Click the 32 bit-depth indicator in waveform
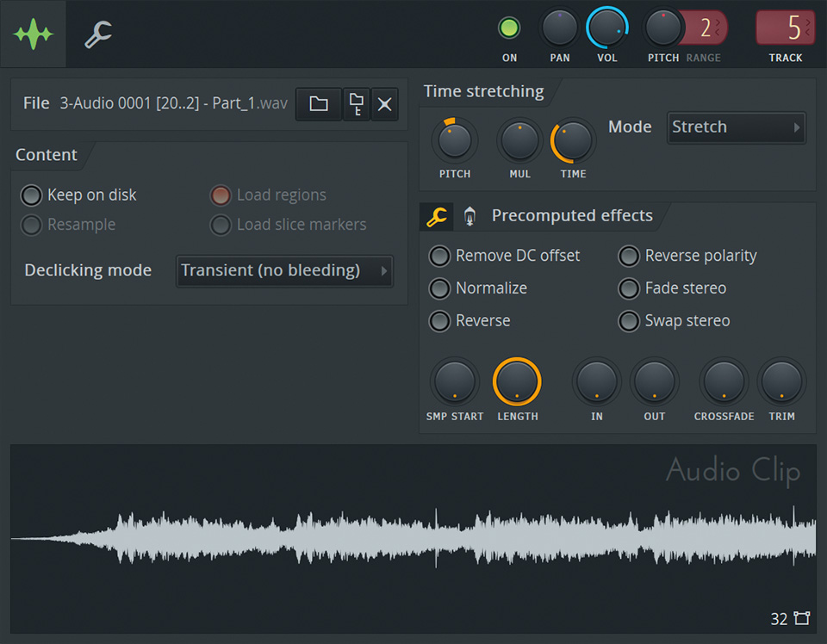Image resolution: width=827 pixels, height=644 pixels. coord(779,619)
